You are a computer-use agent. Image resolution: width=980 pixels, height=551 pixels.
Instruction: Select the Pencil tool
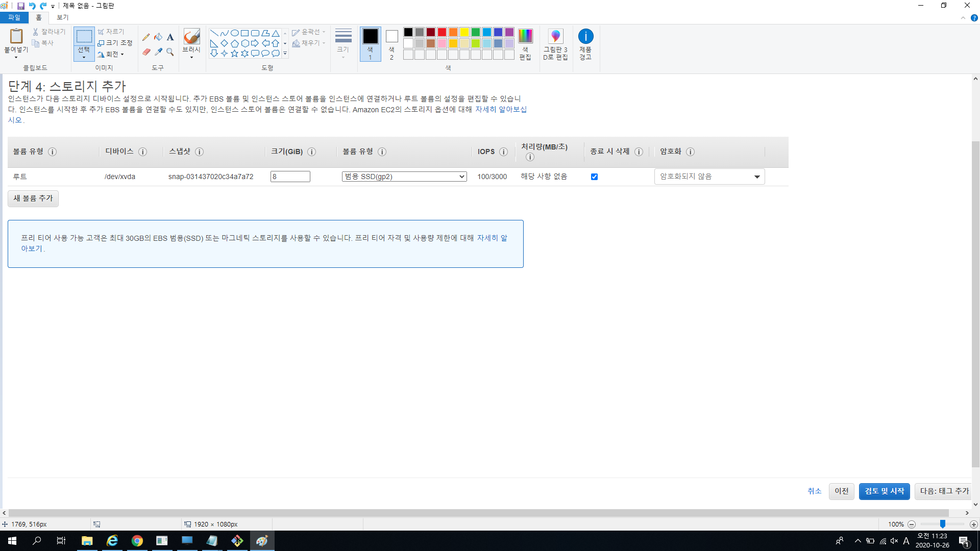[146, 37]
